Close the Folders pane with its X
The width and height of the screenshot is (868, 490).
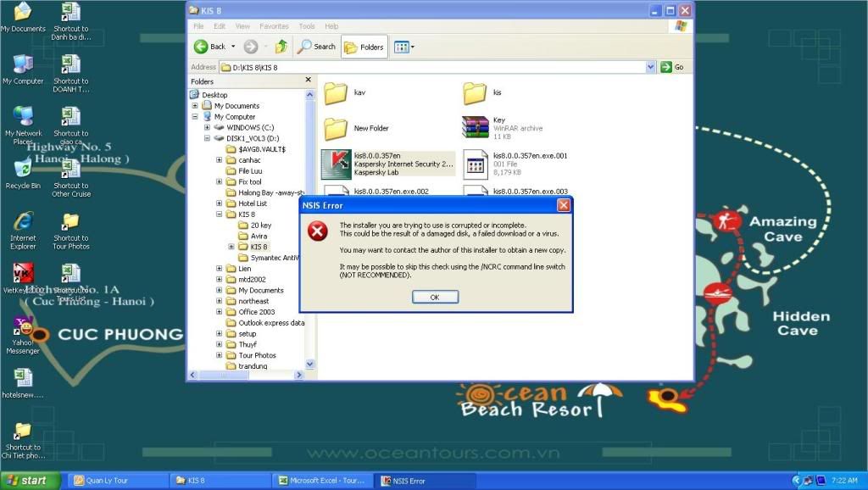coord(309,81)
